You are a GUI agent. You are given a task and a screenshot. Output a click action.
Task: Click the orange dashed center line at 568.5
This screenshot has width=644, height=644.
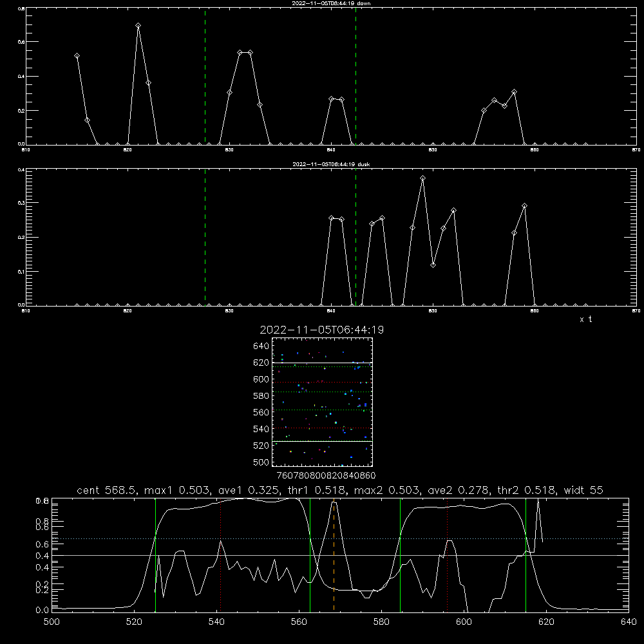pos(334,555)
